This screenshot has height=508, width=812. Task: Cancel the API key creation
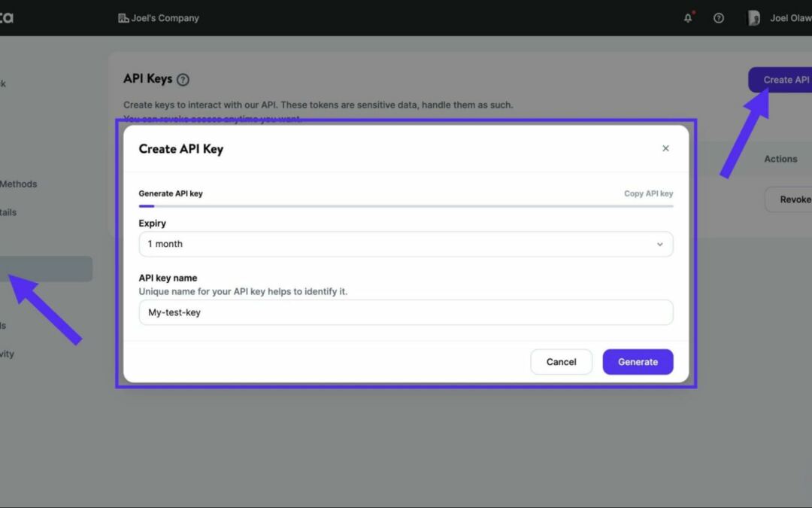(561, 361)
